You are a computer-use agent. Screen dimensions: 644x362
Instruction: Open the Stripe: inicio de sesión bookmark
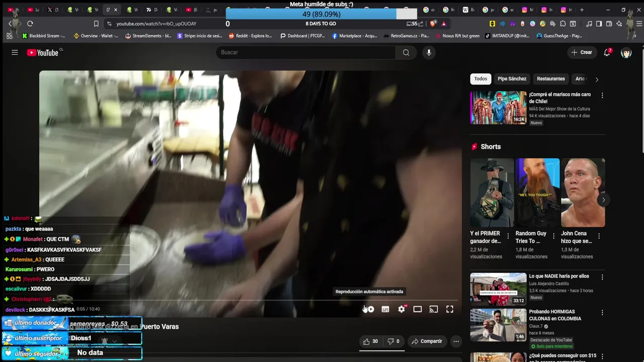coord(200,36)
